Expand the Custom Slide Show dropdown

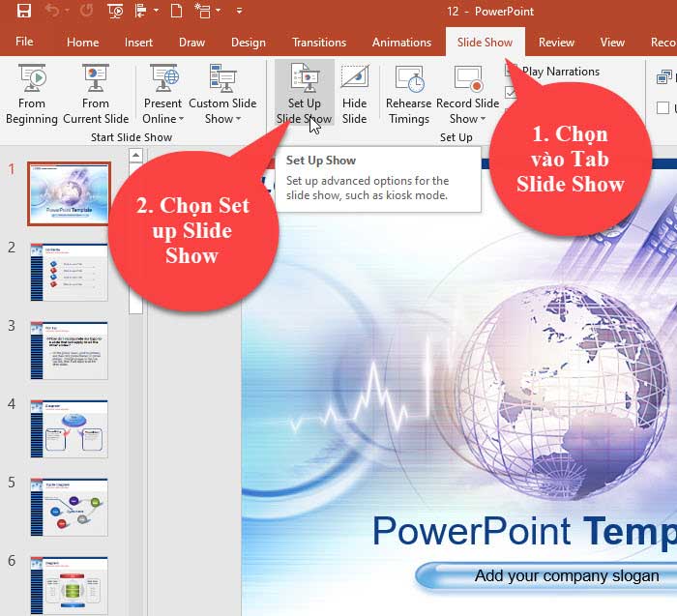pos(222,119)
